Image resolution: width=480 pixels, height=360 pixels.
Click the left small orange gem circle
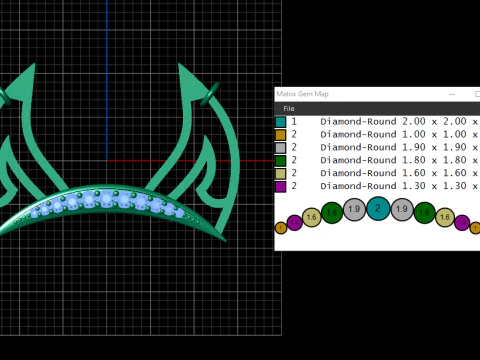pyautogui.click(x=281, y=228)
